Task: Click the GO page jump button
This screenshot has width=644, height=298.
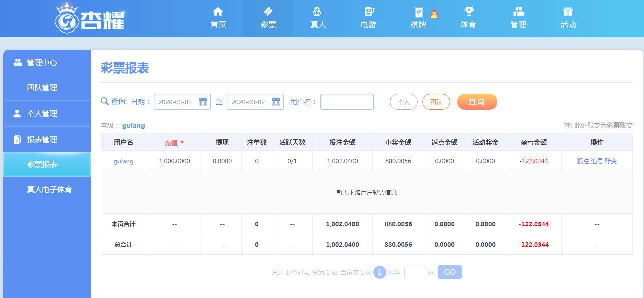Action: click(450, 272)
